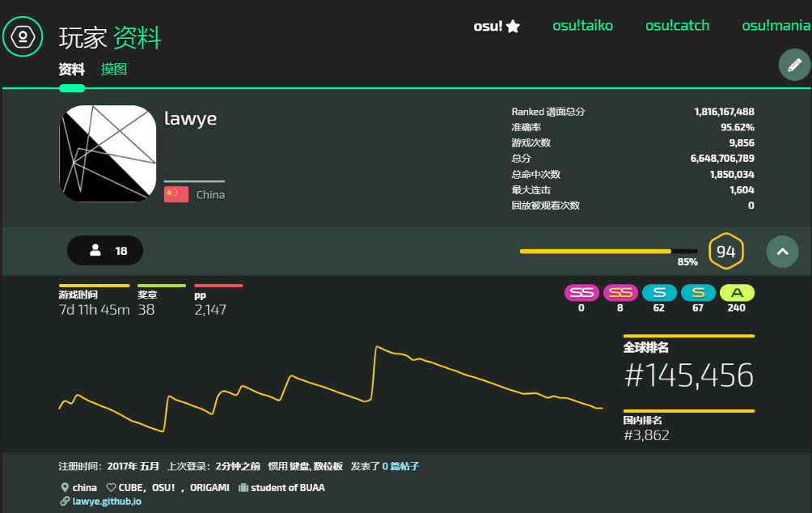Click the osu! hexagon logo icon
Viewport: 812px width, 513px height.
(x=23, y=36)
